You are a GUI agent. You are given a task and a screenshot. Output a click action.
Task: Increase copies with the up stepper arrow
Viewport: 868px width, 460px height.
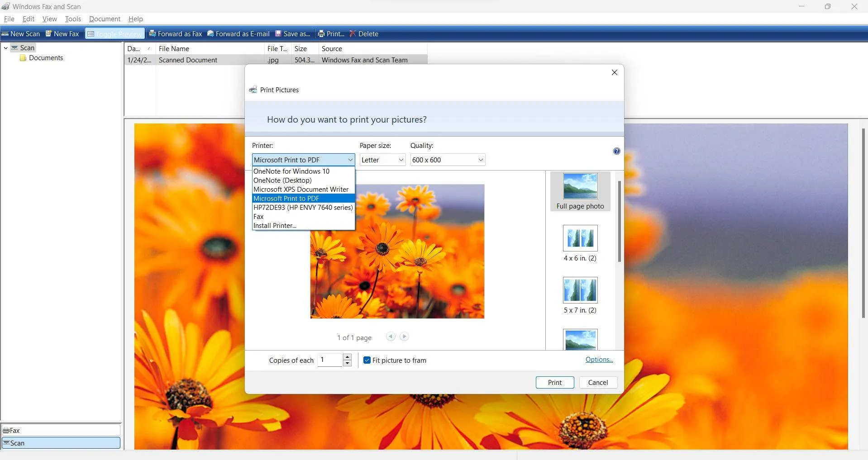(x=347, y=357)
